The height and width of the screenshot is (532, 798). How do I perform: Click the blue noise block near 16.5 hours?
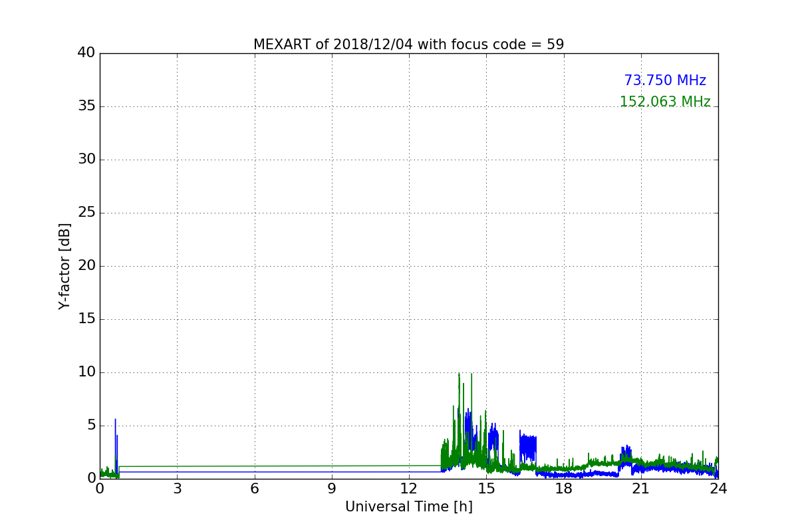point(528,448)
